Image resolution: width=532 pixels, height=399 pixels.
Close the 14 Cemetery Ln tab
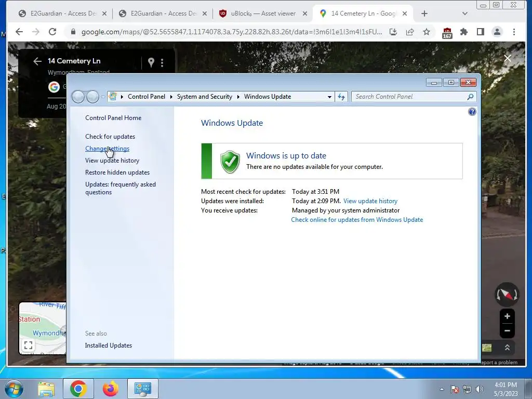click(404, 14)
